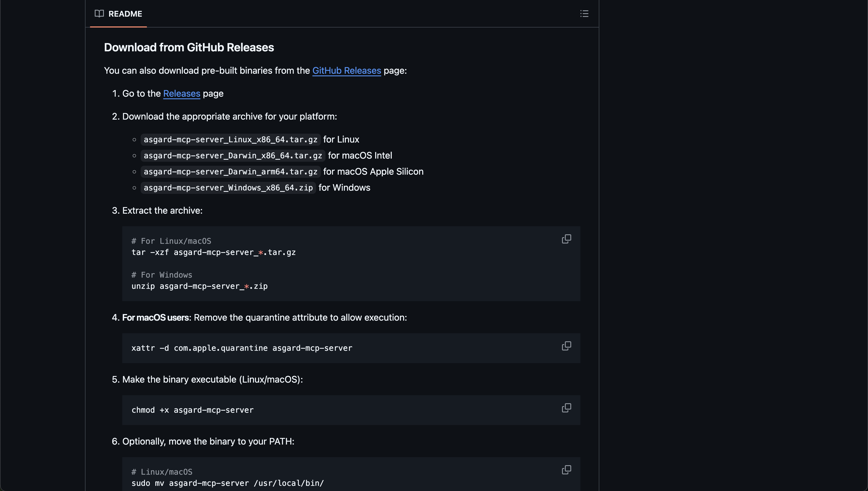Viewport: 868px width, 491px height.
Task: Copy the xattr quarantine command
Action: [x=566, y=346]
